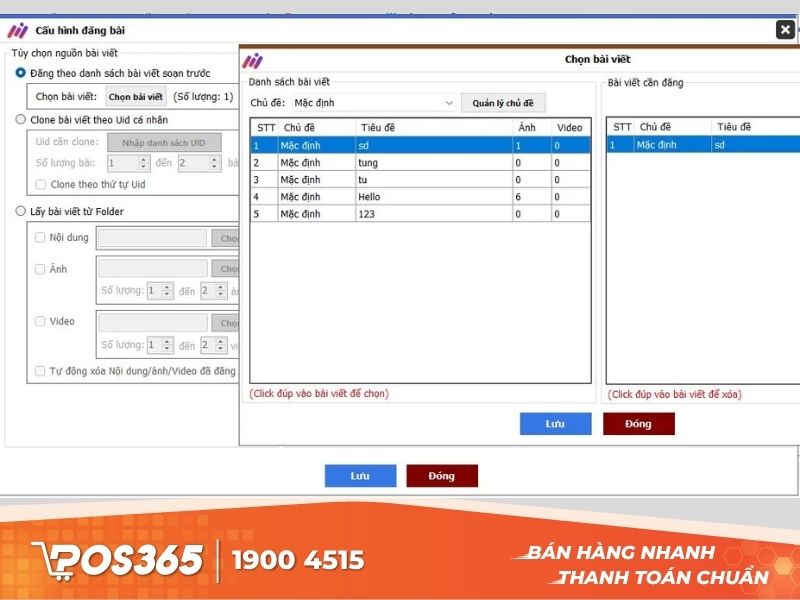The width and height of the screenshot is (800, 600).
Task: Click the '(Số lượng: 1)' text
Action: 203,96
